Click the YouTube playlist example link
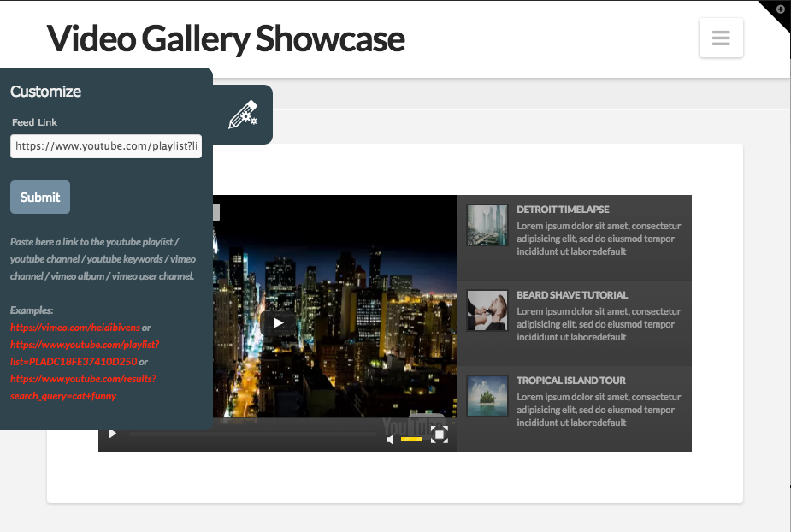 [x=84, y=352]
